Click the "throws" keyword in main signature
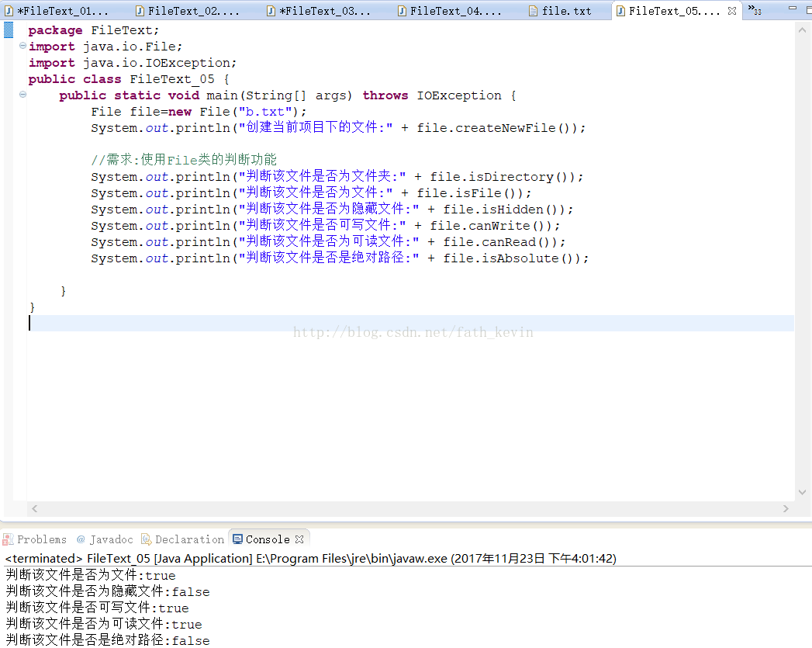The height and width of the screenshot is (648, 812). click(385, 95)
